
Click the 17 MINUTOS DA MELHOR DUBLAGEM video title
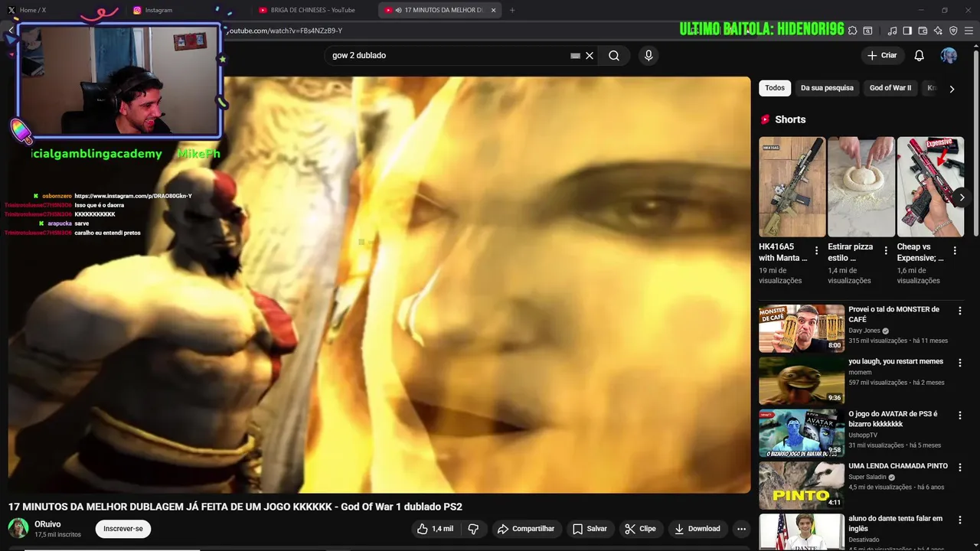235,507
